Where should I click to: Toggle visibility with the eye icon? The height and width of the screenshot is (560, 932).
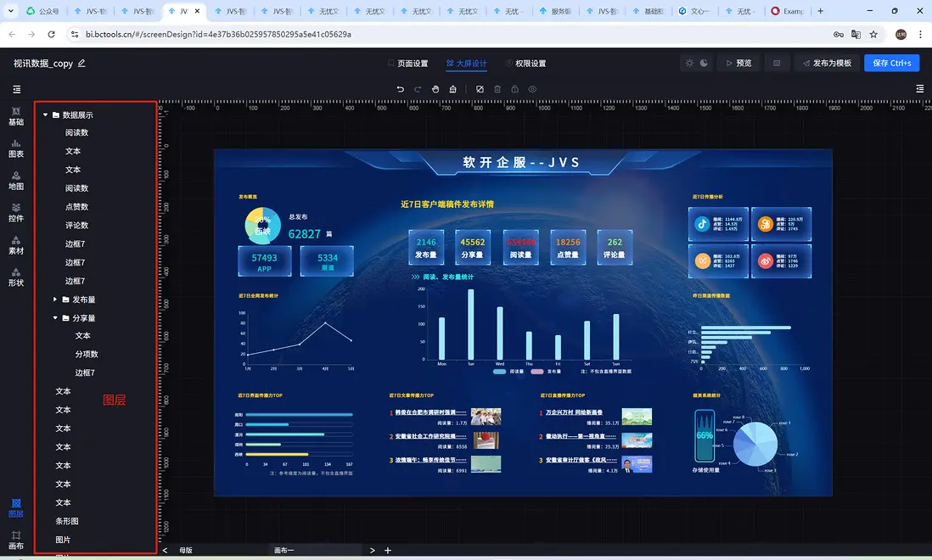pyautogui.click(x=532, y=89)
